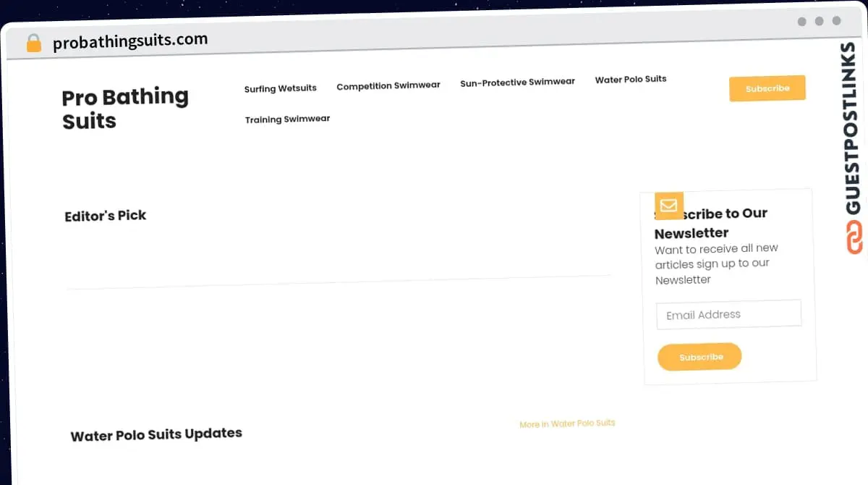Click the orange padlock icon in address bar
The image size is (868, 485).
pyautogui.click(x=33, y=43)
